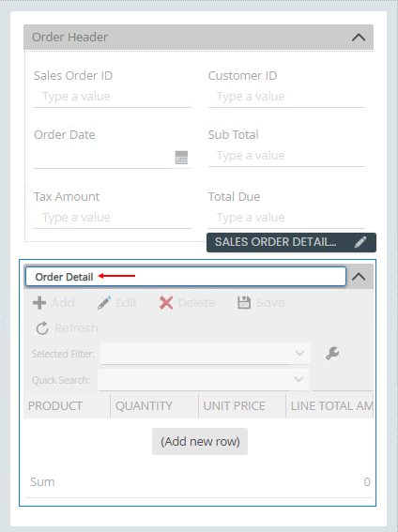This screenshot has height=532, width=398.
Task: Open the Selected Filter dropdown
Action: tap(205, 354)
